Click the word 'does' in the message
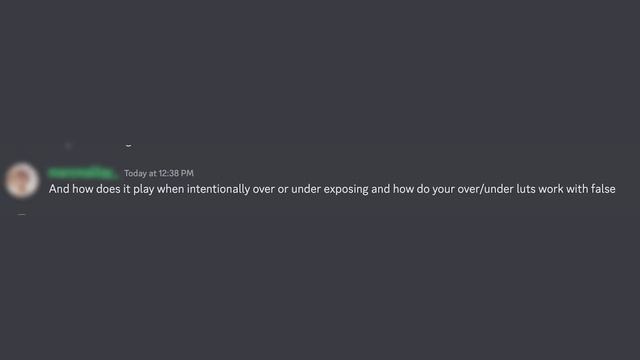The height and width of the screenshot is (360, 640). (x=108, y=189)
